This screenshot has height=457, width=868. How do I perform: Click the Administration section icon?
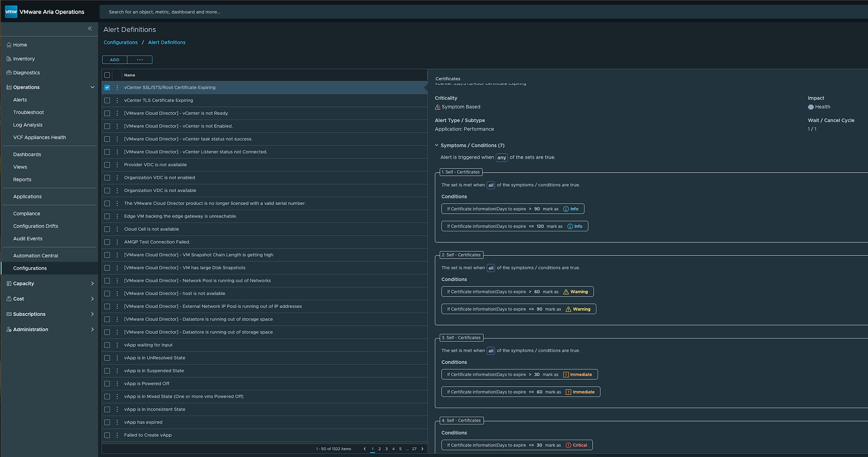(9, 330)
